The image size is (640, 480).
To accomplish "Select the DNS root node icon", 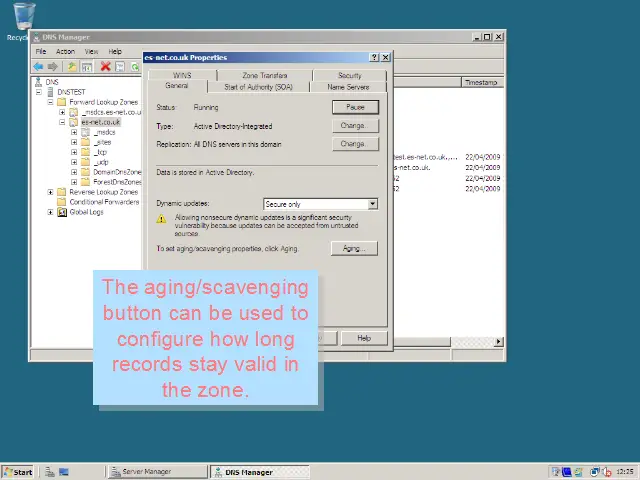I will 39,82.
